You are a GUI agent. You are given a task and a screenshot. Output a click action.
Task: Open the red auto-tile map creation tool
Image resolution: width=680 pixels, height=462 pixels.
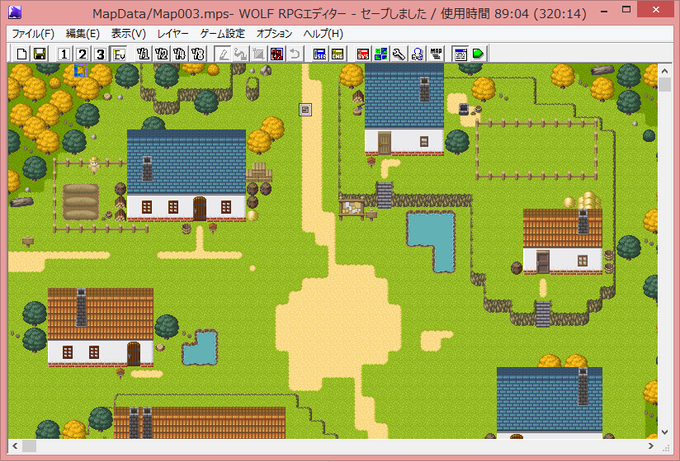(x=277, y=54)
